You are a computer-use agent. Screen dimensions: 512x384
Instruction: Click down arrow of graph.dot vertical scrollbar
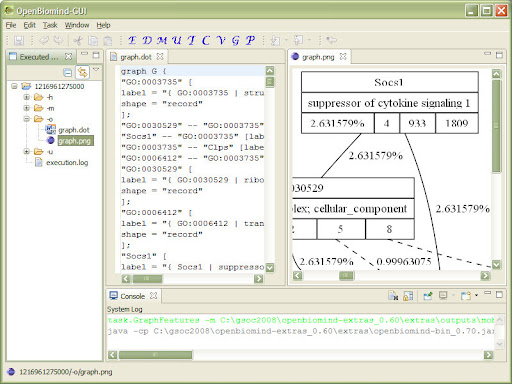[x=270, y=267]
